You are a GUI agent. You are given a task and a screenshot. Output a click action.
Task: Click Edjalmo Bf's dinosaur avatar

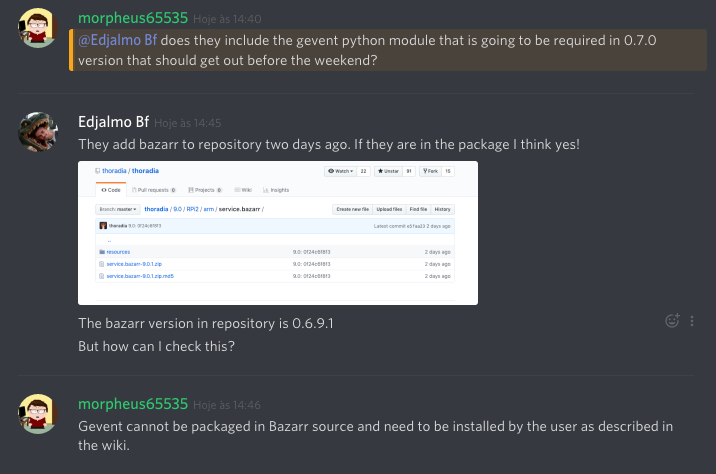[x=38, y=131]
